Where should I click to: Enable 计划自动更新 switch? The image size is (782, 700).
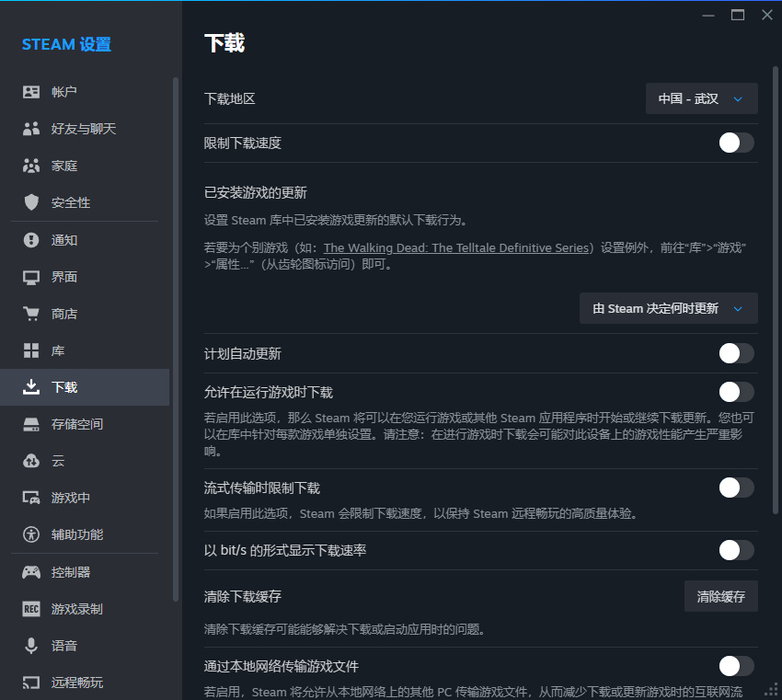pos(736,353)
